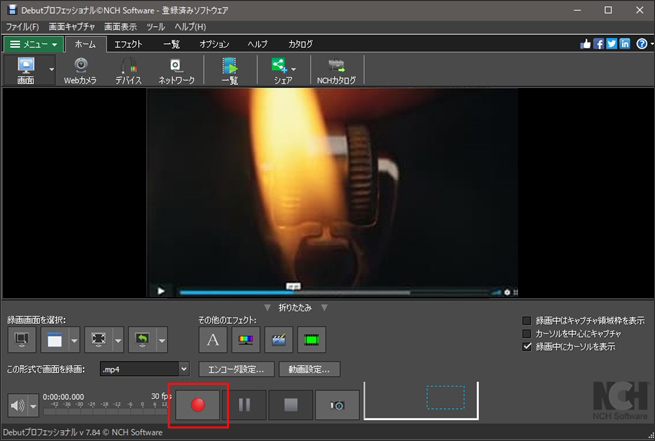Switch to the ホーム tab
Screen dimensions: 655x441
point(85,44)
